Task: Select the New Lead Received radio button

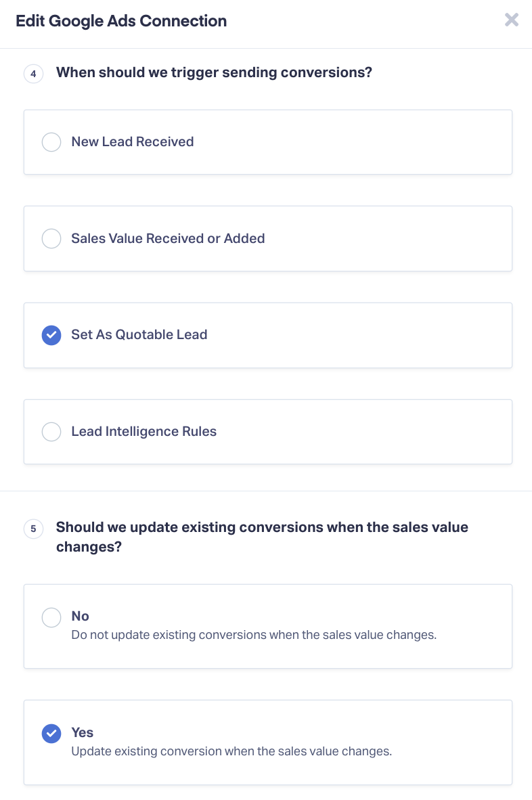Action: point(51,142)
